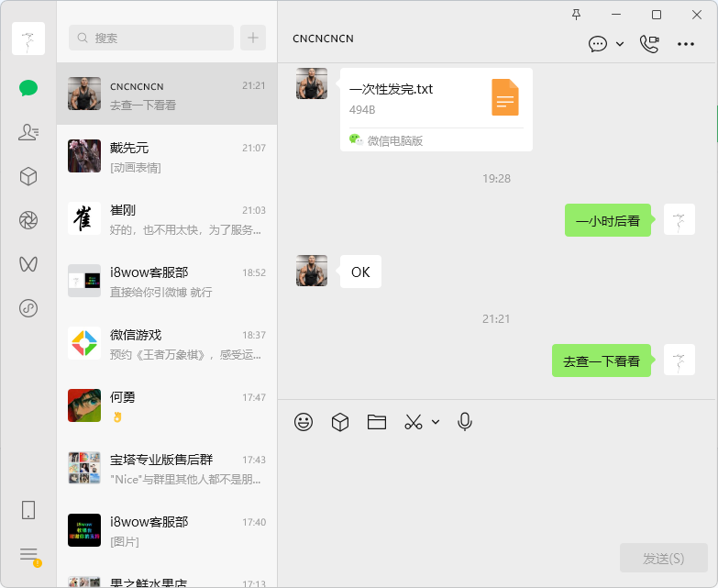
Task: Click the voice input microphone icon
Action: [x=465, y=422]
